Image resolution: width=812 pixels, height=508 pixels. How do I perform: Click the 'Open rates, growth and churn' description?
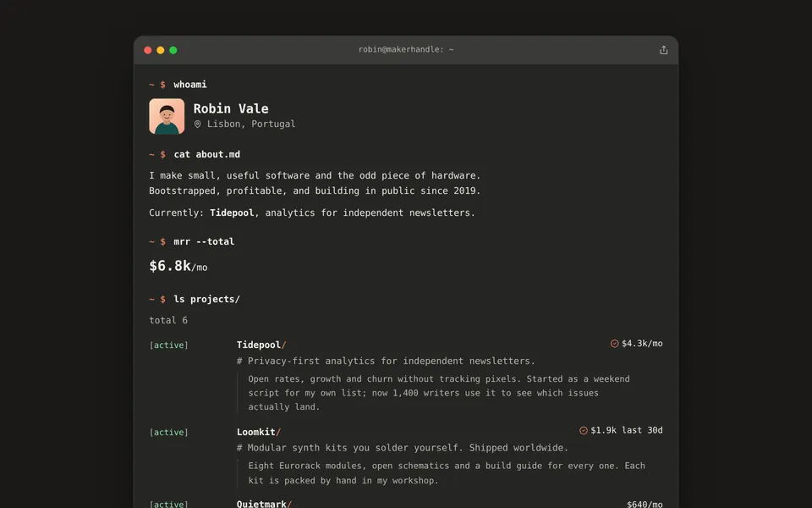[439, 393]
